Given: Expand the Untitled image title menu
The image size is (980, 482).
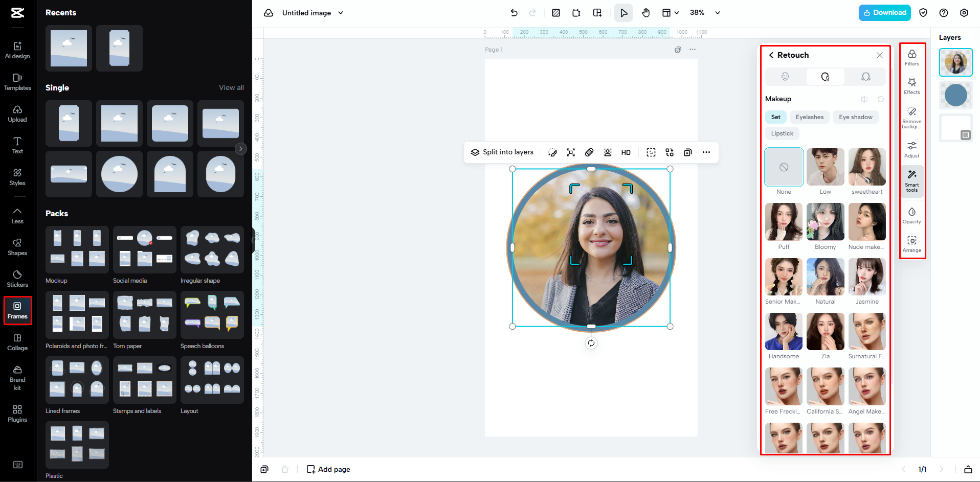Looking at the screenshot, I should tap(340, 13).
